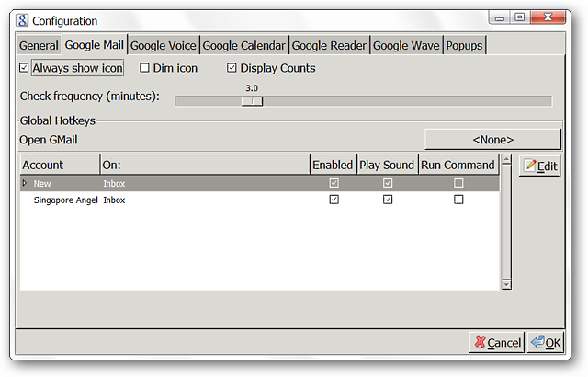Viewport: 588px width, 377px height.
Task: Confirm settings with the OK button
Action: click(x=546, y=342)
